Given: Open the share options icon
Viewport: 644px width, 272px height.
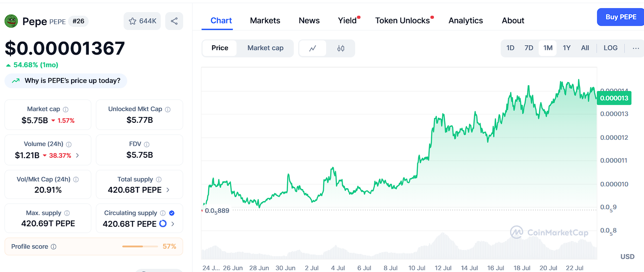Looking at the screenshot, I should [174, 21].
